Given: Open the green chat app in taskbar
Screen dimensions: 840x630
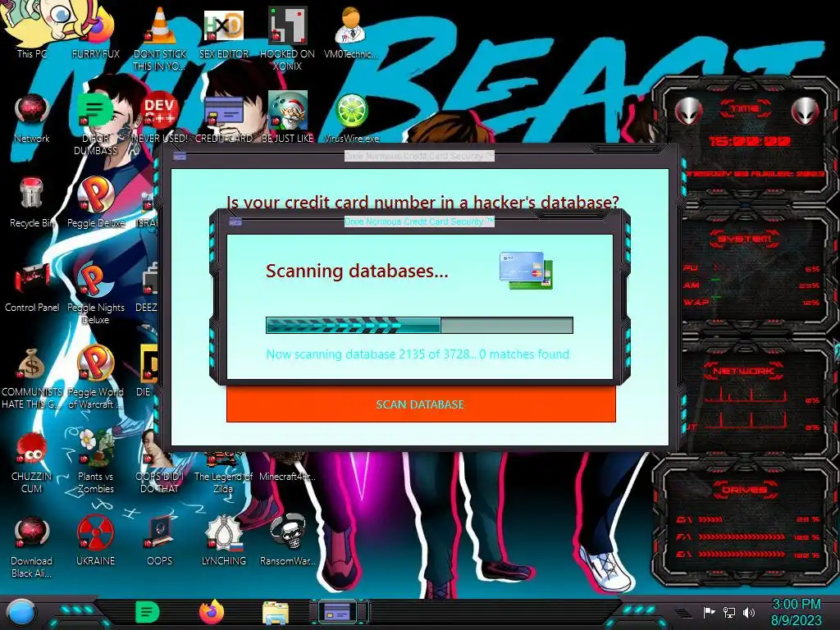Looking at the screenshot, I should click(147, 612).
